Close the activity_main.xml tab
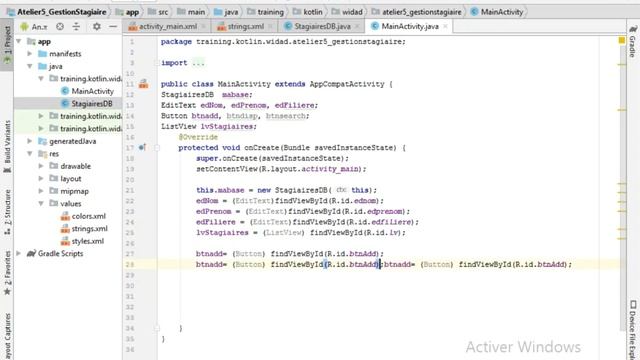The image size is (640, 360). point(204,27)
